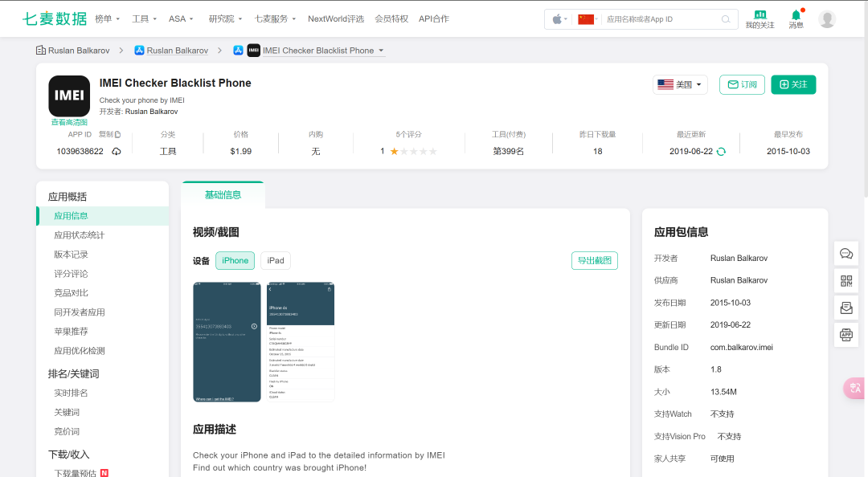This screenshot has width=868, height=477.
Task: Select the iPad device toggle
Action: 276,261
